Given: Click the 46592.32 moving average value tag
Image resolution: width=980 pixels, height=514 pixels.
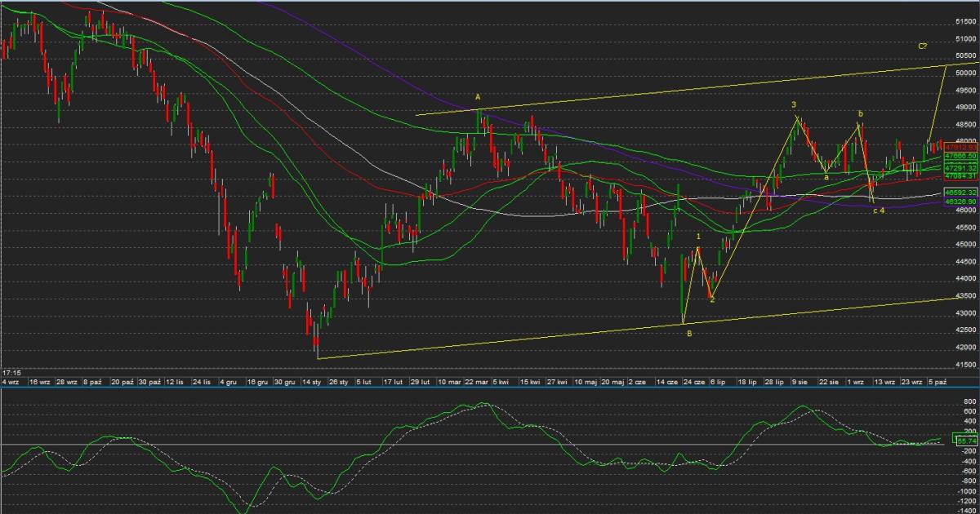Looking at the screenshot, I should pos(961,193).
